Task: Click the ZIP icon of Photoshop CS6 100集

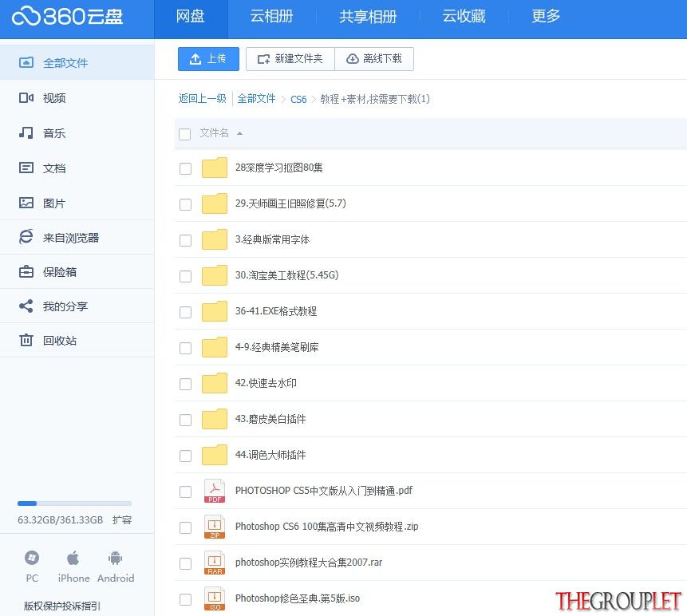Action: tap(215, 527)
